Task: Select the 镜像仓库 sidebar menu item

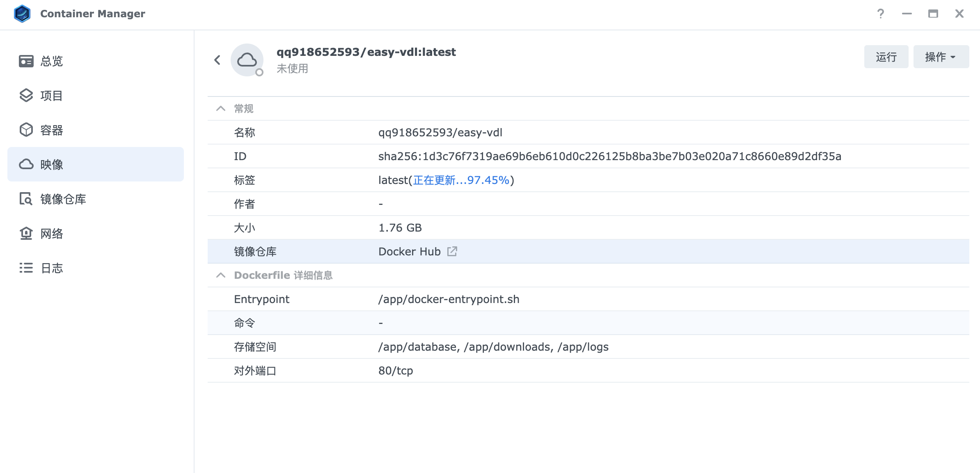Action: 63,199
